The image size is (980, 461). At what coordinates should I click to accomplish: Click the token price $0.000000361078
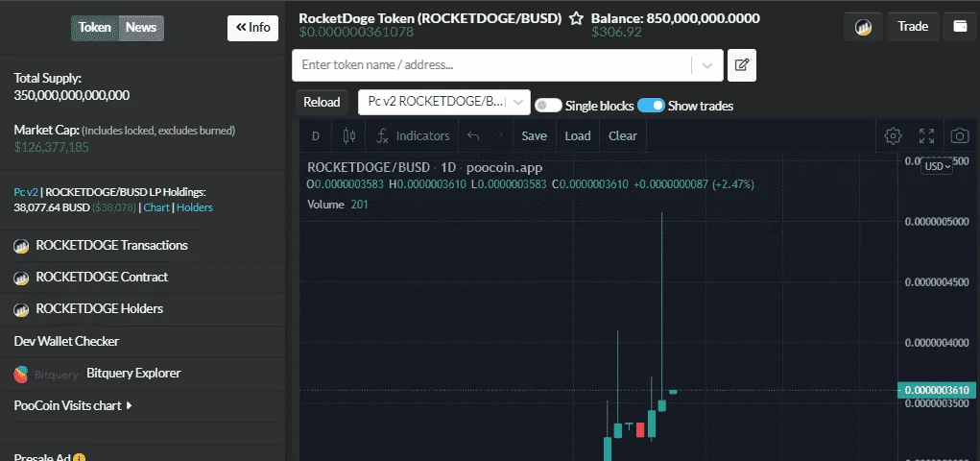(x=356, y=32)
